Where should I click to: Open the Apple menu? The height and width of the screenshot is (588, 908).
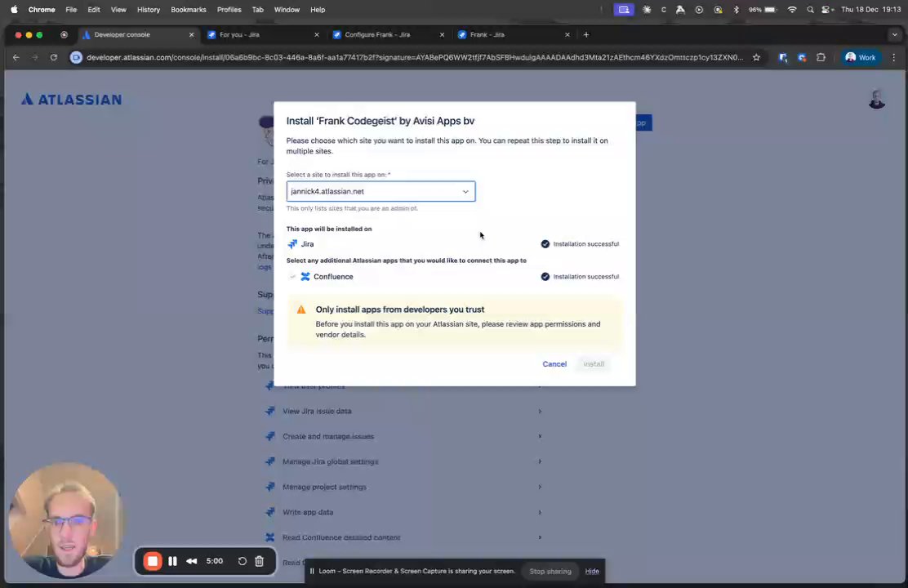[x=14, y=10]
